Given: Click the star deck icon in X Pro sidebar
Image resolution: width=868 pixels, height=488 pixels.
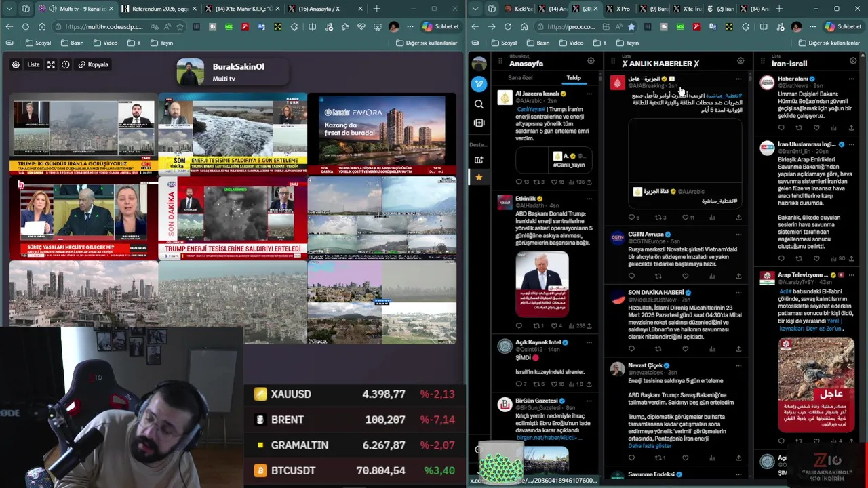Looking at the screenshot, I should (x=479, y=177).
